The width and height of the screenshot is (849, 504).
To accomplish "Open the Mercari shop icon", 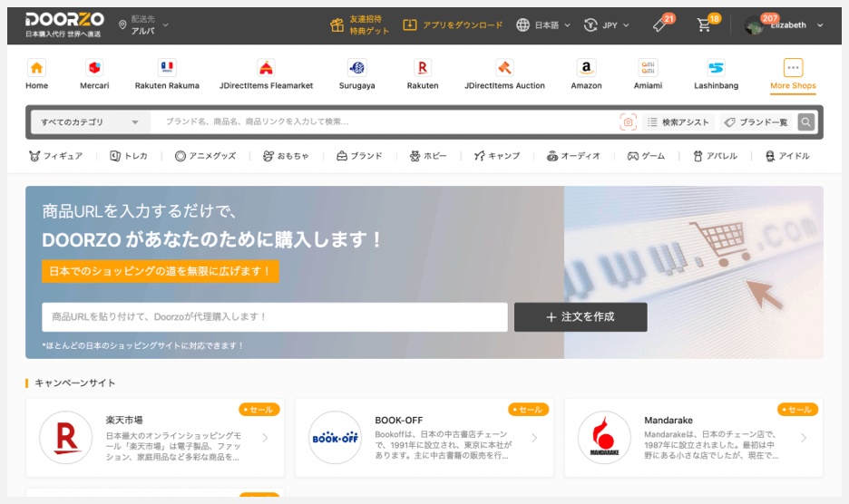I will [x=94, y=68].
